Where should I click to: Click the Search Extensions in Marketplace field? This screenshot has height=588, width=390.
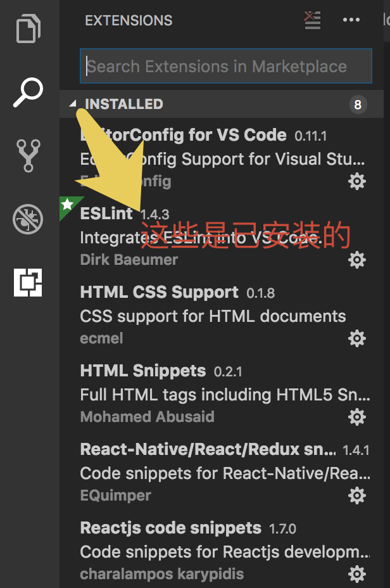coord(226,66)
